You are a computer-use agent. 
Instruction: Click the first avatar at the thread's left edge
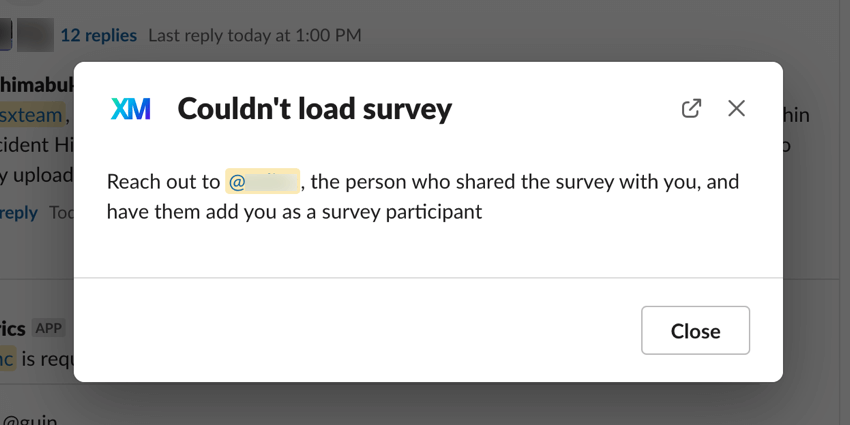(x=6, y=35)
